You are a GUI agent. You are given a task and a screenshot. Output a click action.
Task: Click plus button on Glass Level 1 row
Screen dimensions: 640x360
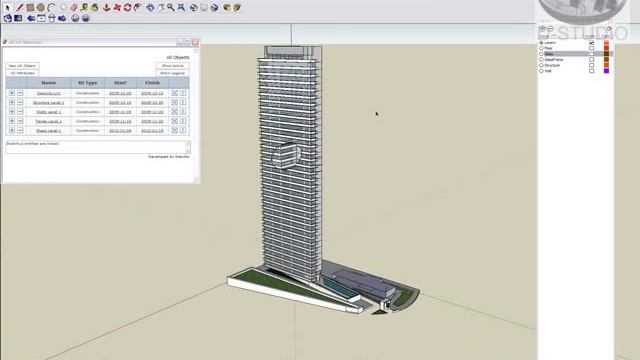tap(12, 131)
